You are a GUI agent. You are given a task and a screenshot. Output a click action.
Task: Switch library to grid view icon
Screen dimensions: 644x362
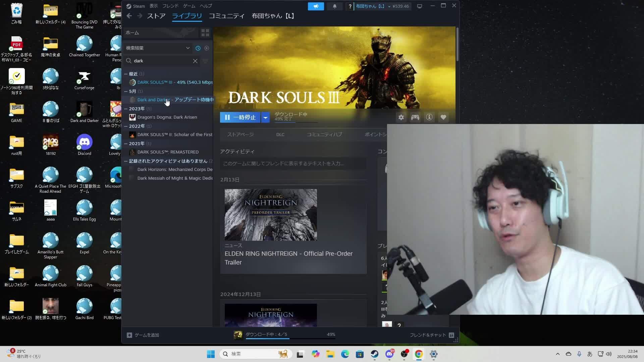[x=205, y=33]
